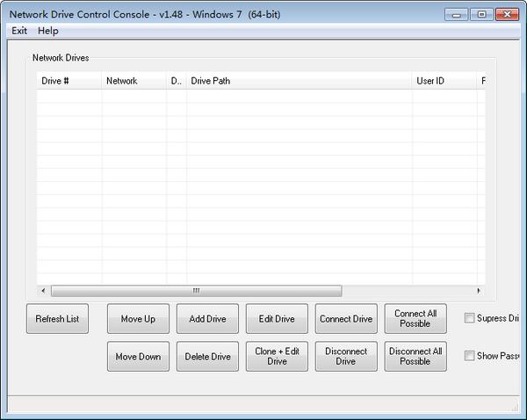The image size is (527, 420).
Task: Click Move Down button
Action: pos(138,357)
